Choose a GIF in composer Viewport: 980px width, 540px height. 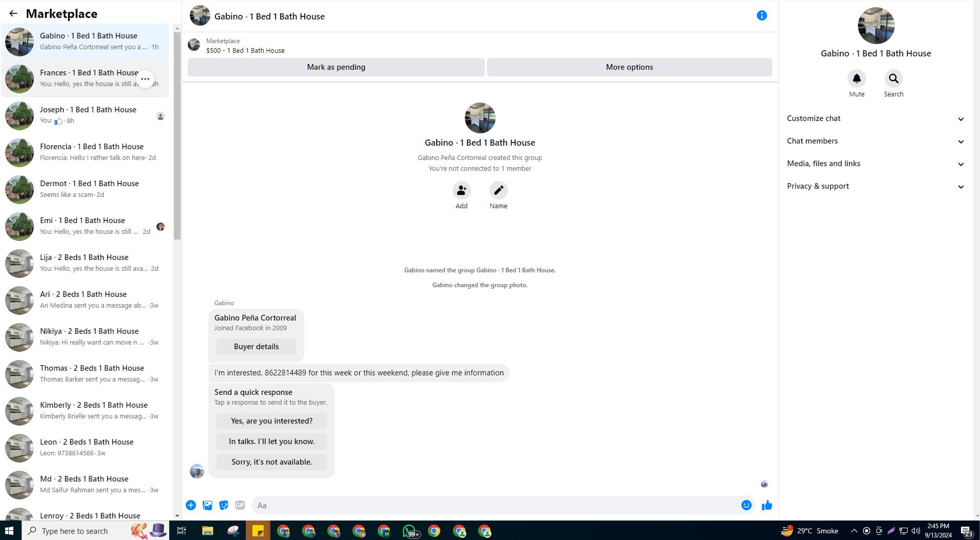point(240,506)
